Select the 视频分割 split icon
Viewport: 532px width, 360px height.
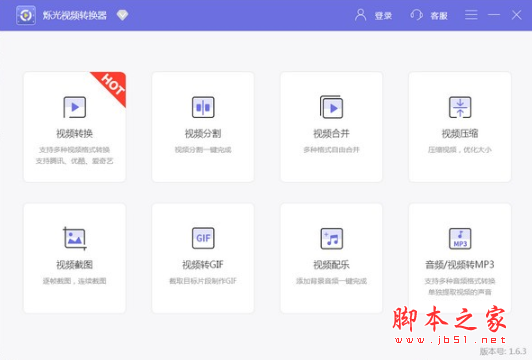click(x=203, y=107)
